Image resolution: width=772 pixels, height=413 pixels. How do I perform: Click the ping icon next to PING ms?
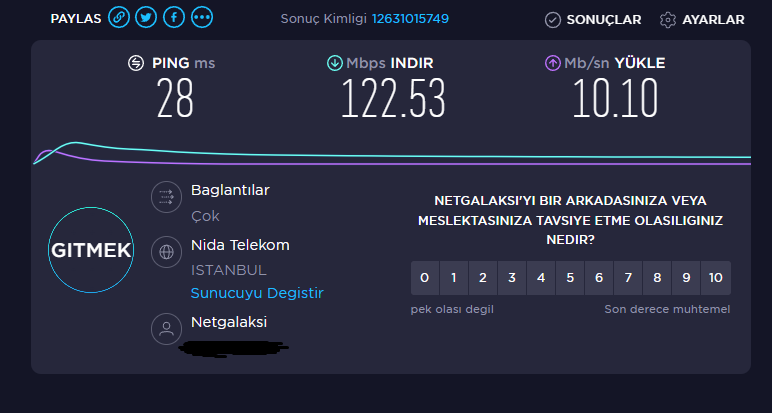tap(136, 63)
